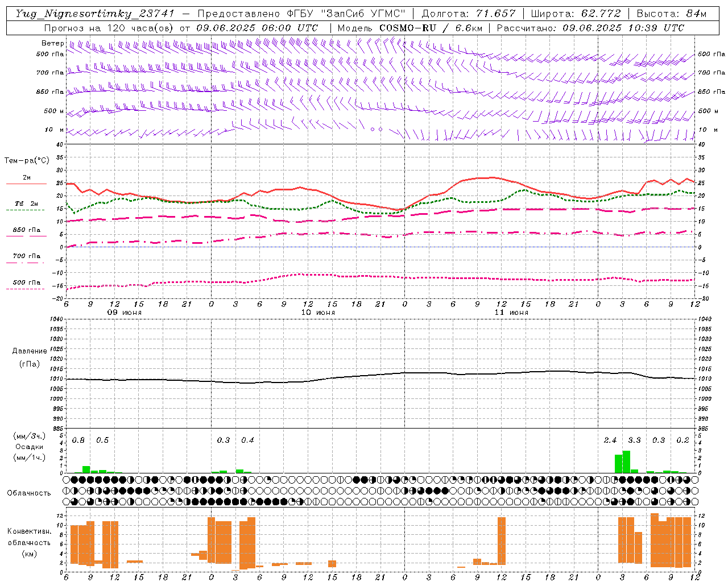728x582 pixels.
Task: Click the '0.4' precipitation total value
Action: pos(247,440)
